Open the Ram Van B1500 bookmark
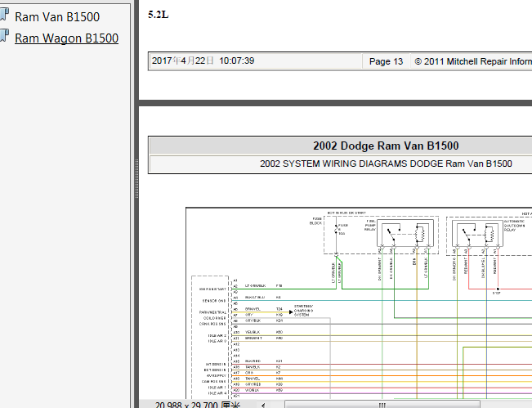This screenshot has height=408, width=532. coord(57,17)
